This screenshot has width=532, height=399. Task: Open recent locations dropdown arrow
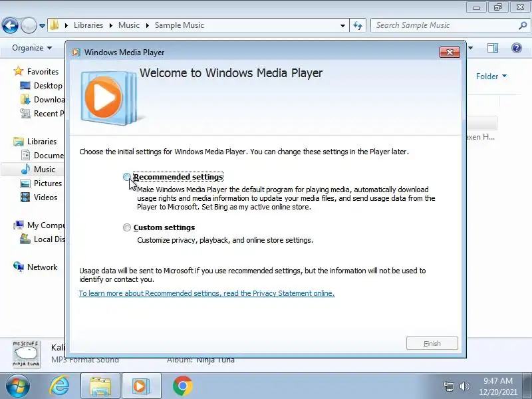click(x=42, y=25)
